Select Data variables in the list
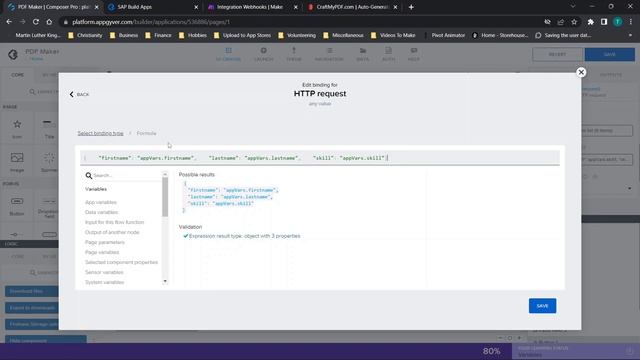The height and width of the screenshot is (360, 640). point(101,212)
